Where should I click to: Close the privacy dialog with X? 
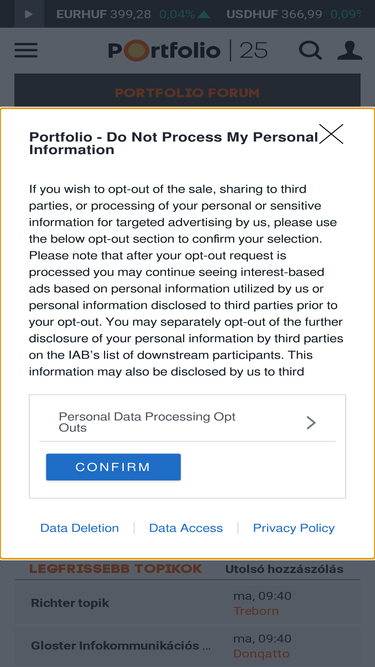tap(331, 134)
